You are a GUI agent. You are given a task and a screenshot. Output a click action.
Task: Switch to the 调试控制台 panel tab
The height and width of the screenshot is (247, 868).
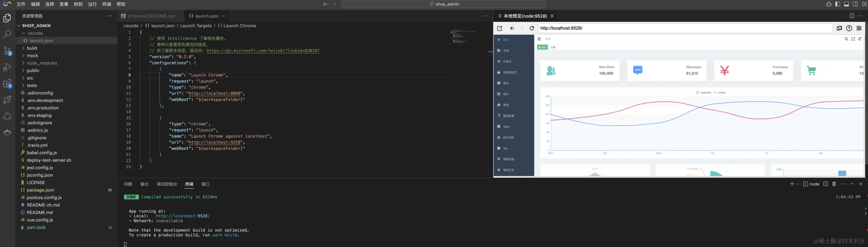(167, 184)
